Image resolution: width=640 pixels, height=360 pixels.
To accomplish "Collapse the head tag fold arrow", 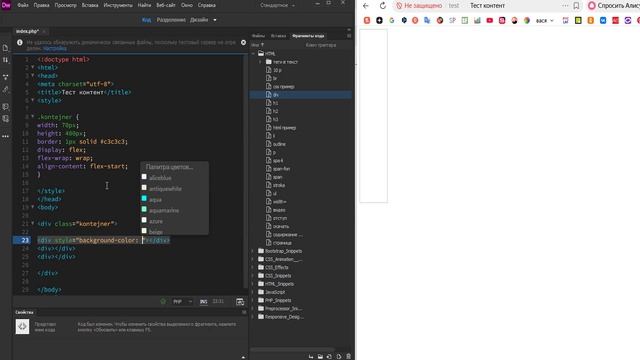I will [x=33, y=76].
